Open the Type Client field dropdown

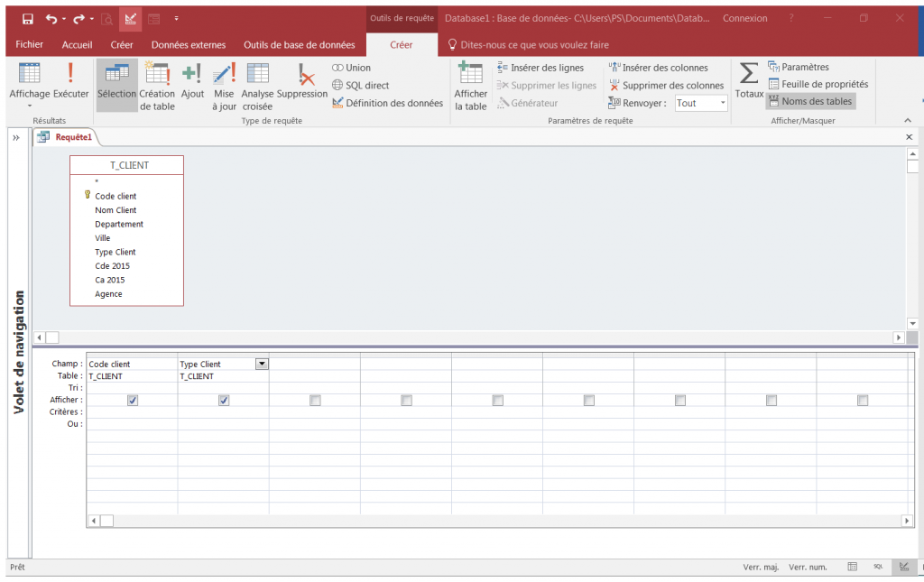[263, 364]
